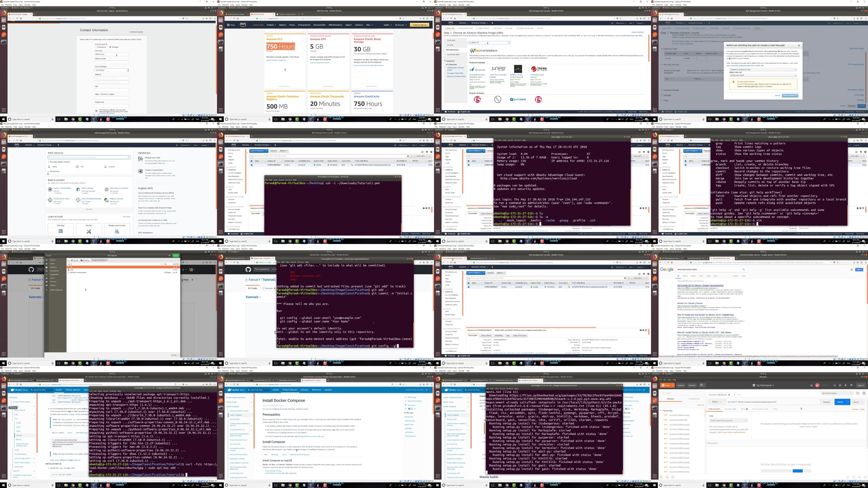Tick the AWS Customer Agreement checkbox
Image resolution: width=868 pixels, height=488 pixels.
pos(96,111)
